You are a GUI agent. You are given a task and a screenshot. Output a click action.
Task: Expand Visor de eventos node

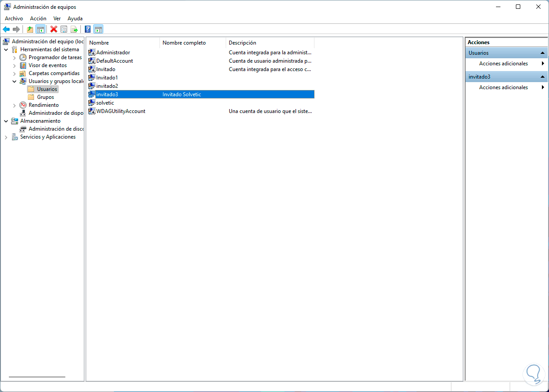point(14,65)
